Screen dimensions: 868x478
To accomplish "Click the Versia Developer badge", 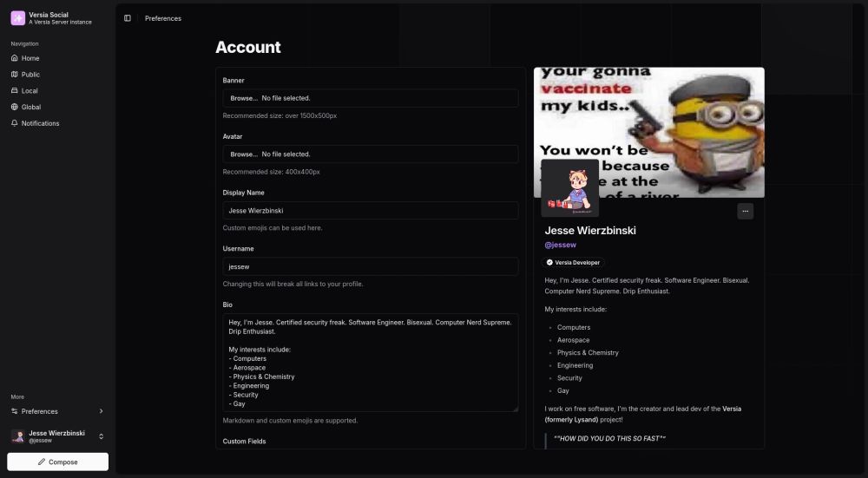I will coord(572,263).
